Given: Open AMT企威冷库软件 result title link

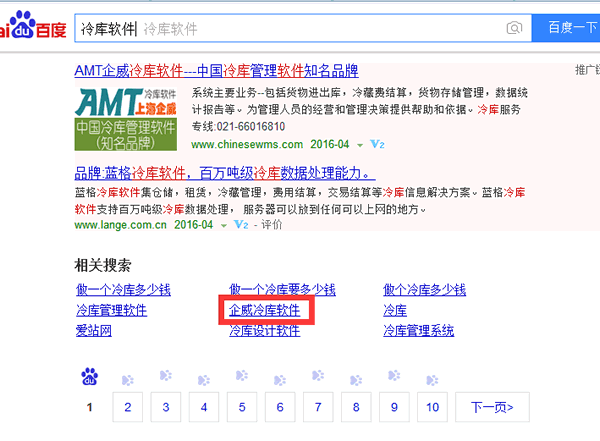Looking at the screenshot, I should point(216,71).
